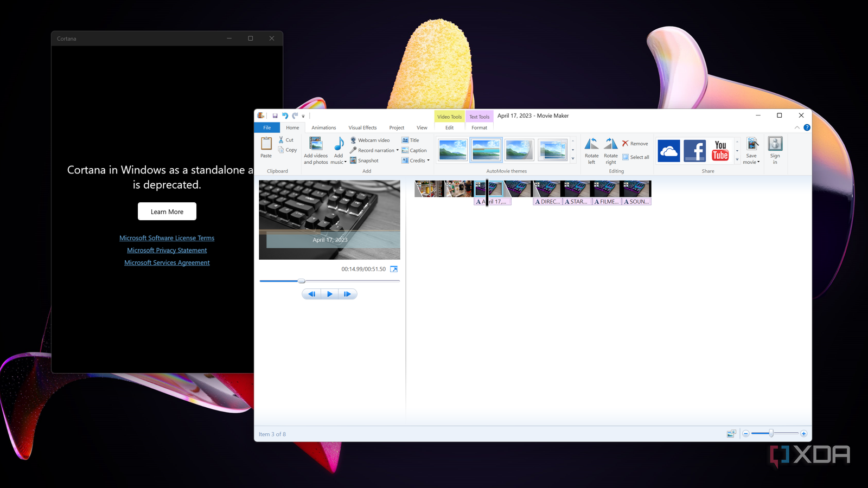Open the Text Tools Format tab
This screenshot has height=488, width=868.
tap(479, 127)
